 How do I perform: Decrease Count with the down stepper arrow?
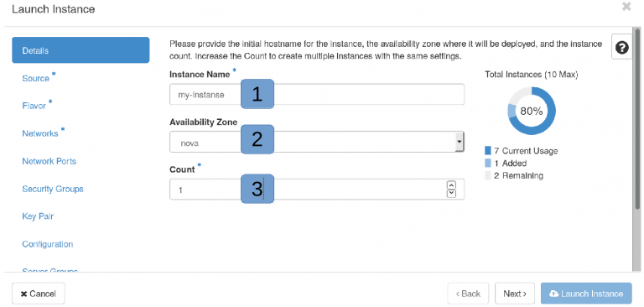click(451, 193)
